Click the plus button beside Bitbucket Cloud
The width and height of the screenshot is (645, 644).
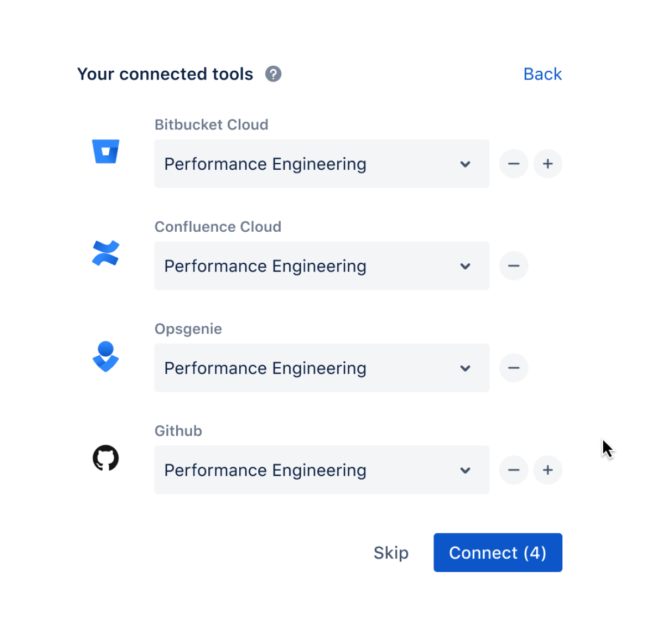548,164
